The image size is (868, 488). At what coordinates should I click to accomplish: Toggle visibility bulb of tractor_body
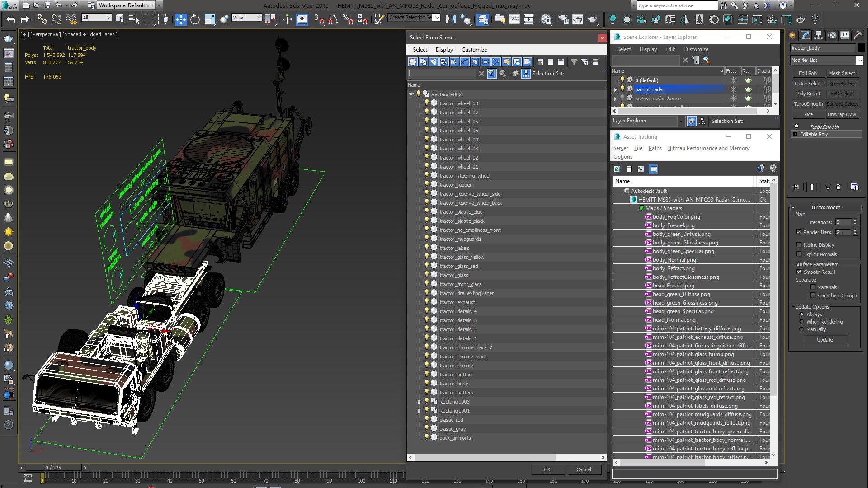coord(426,383)
